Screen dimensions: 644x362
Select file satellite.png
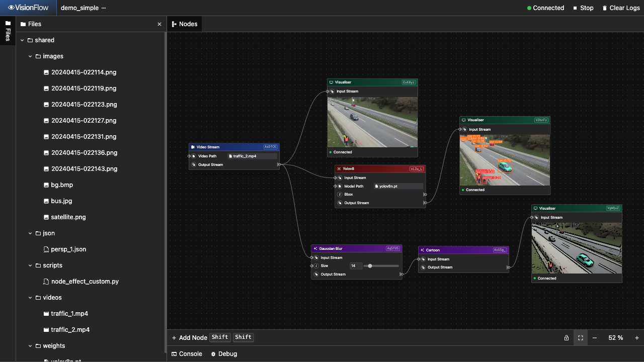pos(65,217)
